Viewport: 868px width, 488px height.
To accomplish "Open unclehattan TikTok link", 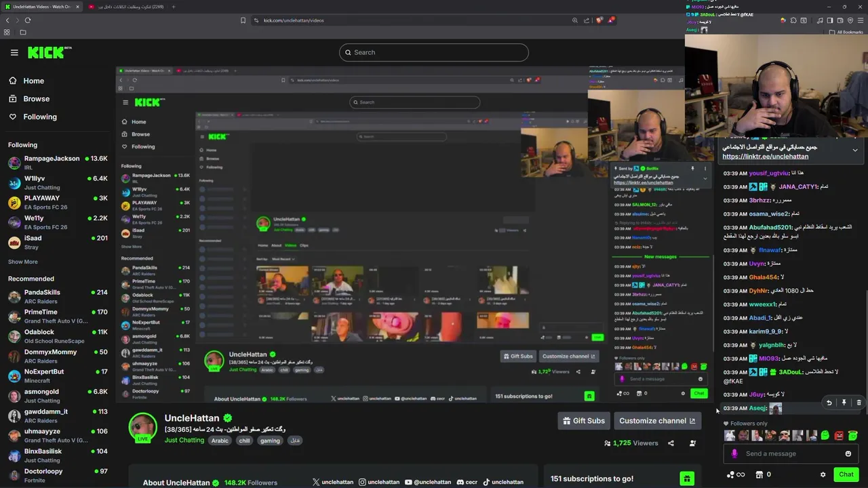I will point(502,482).
